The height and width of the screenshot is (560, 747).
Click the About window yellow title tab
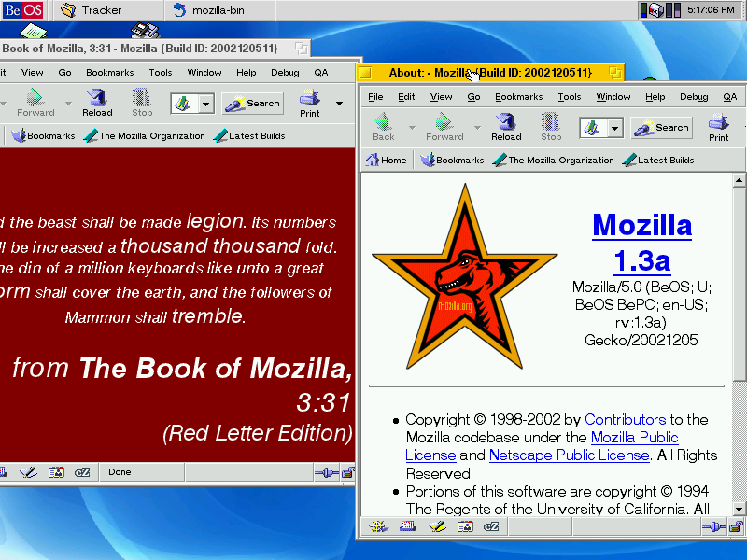tap(490, 73)
